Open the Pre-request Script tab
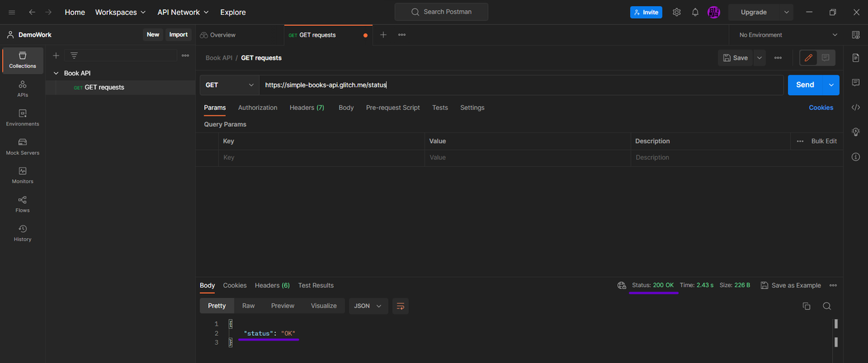 pyautogui.click(x=393, y=108)
